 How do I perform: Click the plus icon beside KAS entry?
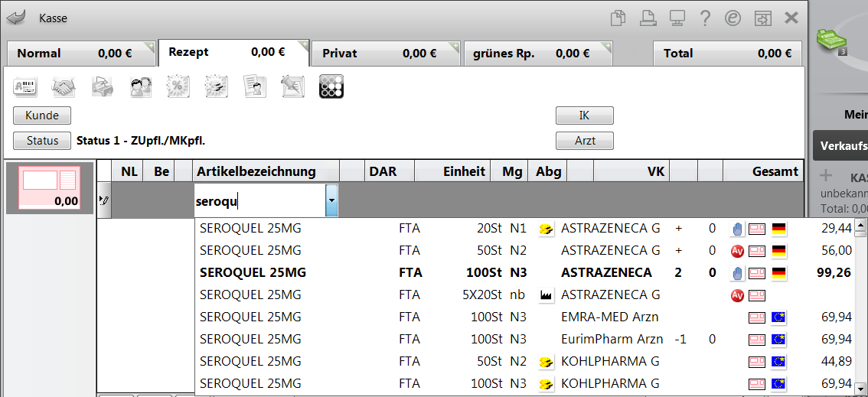(x=825, y=176)
